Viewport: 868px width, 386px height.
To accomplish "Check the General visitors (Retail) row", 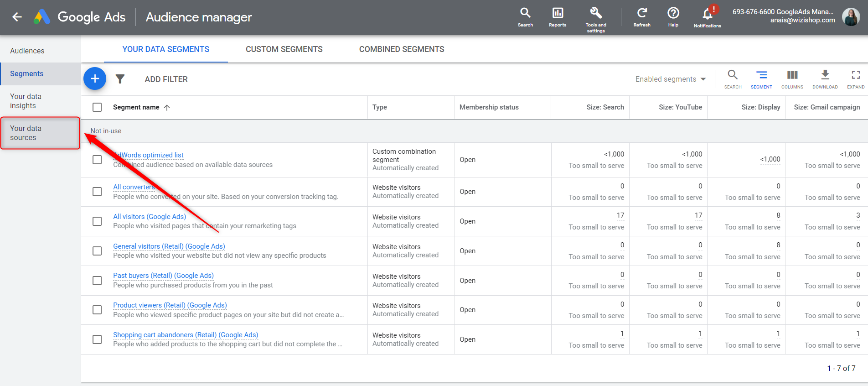I will click(x=97, y=251).
